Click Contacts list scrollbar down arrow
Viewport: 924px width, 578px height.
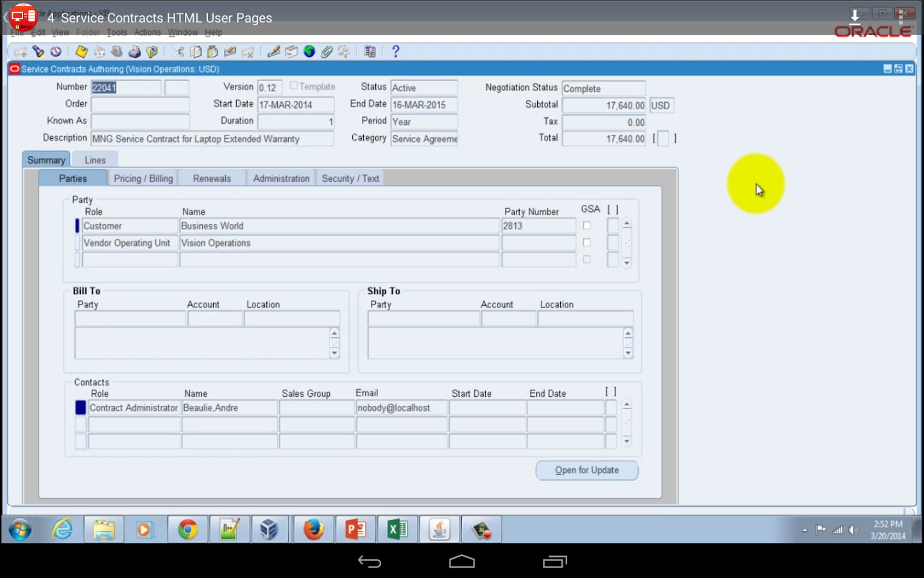627,442
